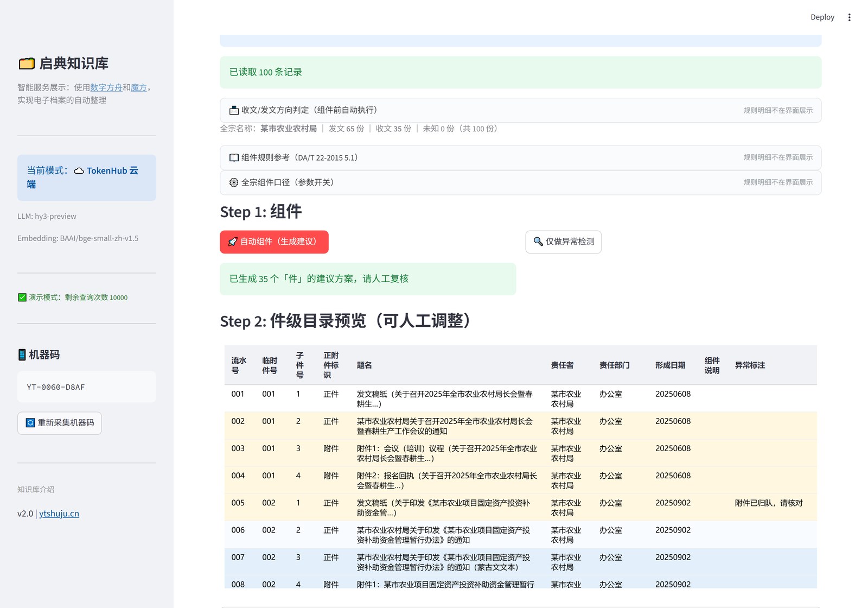
Task: Select the title cell in row 002
Action: click(448, 426)
